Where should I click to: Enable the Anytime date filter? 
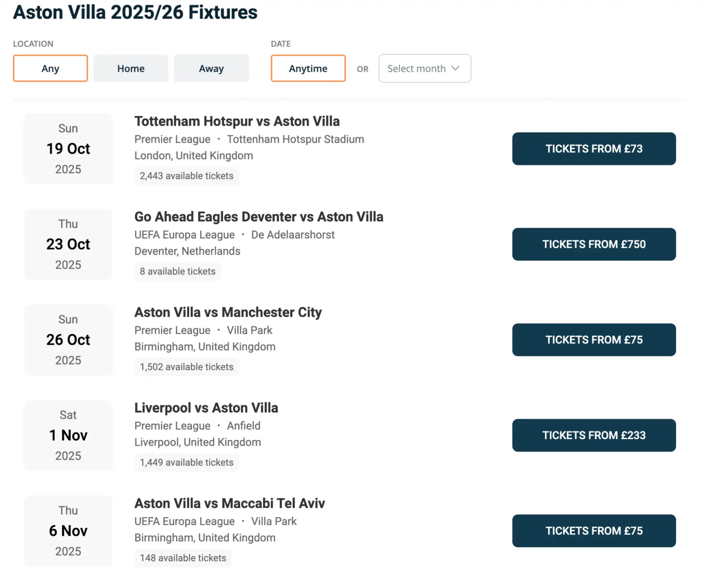pyautogui.click(x=308, y=68)
